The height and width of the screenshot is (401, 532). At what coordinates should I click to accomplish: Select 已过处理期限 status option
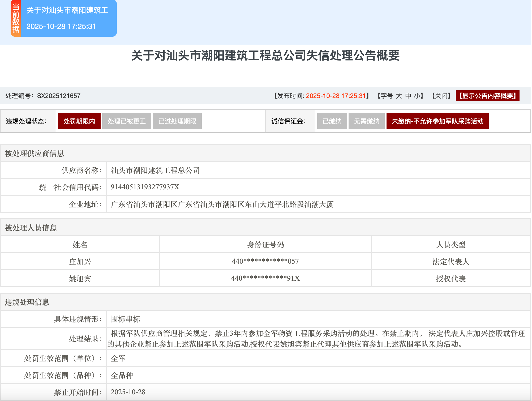click(x=177, y=121)
